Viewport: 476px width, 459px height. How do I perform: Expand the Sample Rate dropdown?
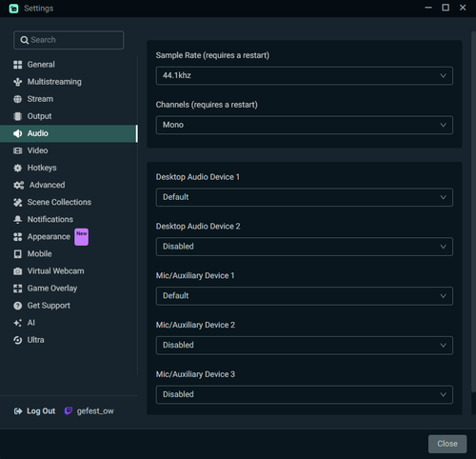tap(304, 75)
